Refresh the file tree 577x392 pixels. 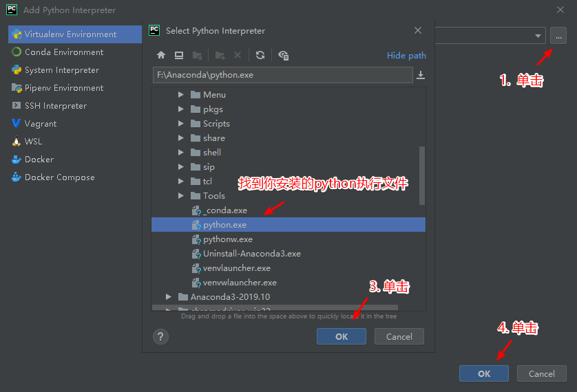(x=260, y=56)
